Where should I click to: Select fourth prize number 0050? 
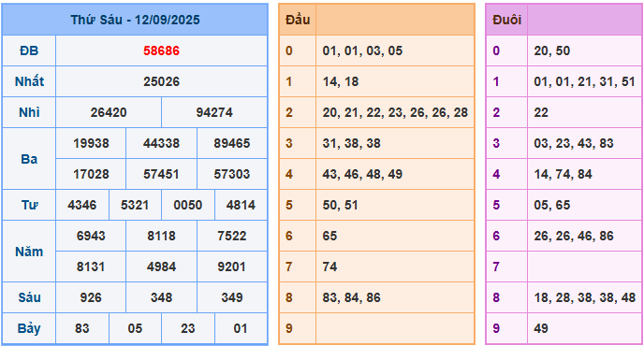188,205
